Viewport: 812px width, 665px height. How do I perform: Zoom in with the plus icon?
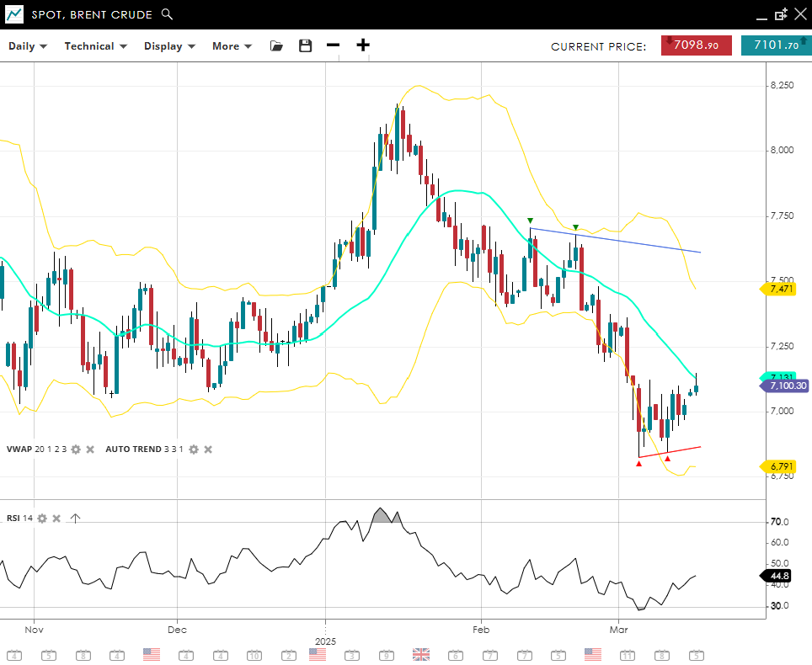(x=363, y=45)
